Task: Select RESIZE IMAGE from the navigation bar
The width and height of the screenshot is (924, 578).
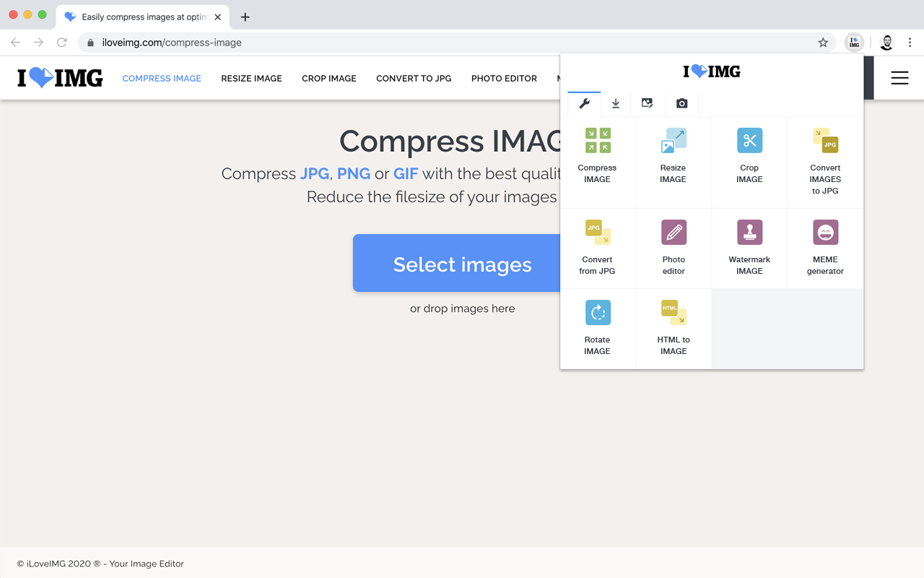Action: [x=251, y=78]
